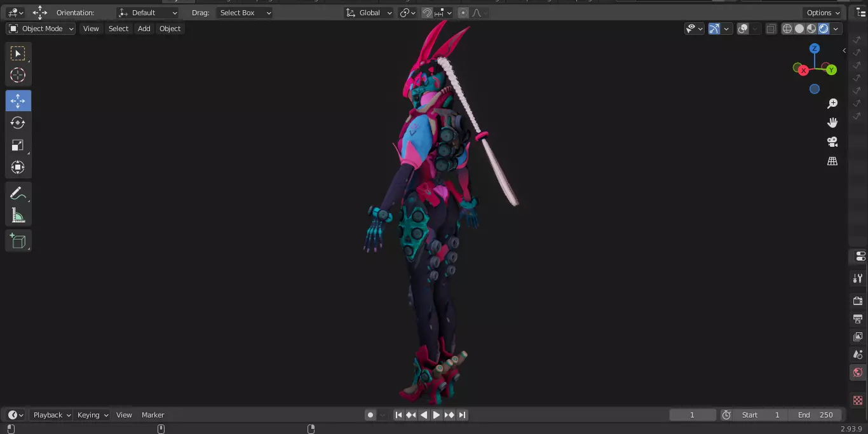Open the Keying menu
This screenshot has width=868, height=434.
pos(92,415)
